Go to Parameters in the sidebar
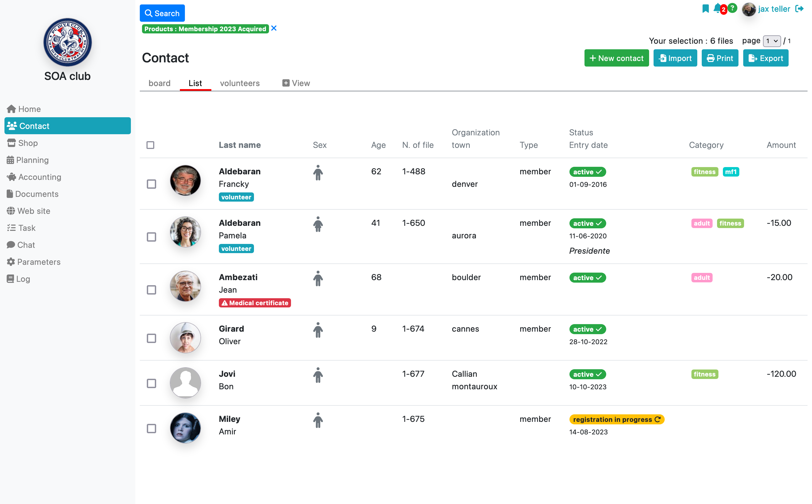This screenshot has height=504, width=812. pyautogui.click(x=39, y=262)
